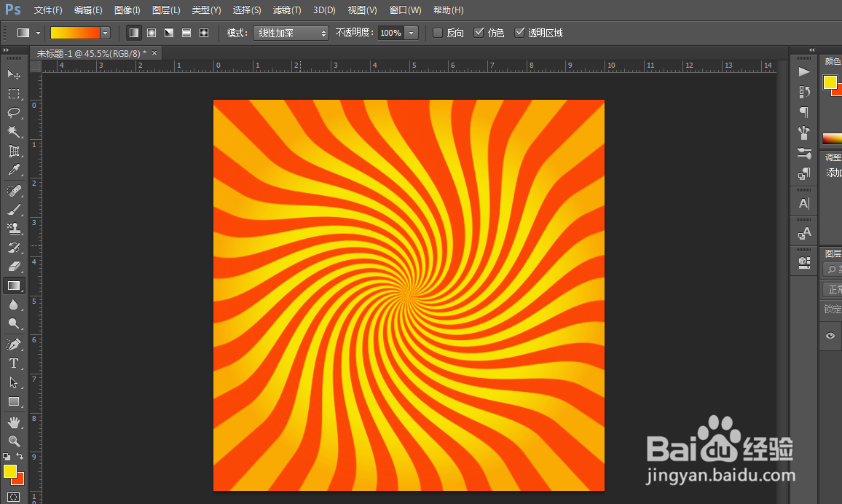
Task: Open the Character Styles panel icon
Action: pos(804,233)
